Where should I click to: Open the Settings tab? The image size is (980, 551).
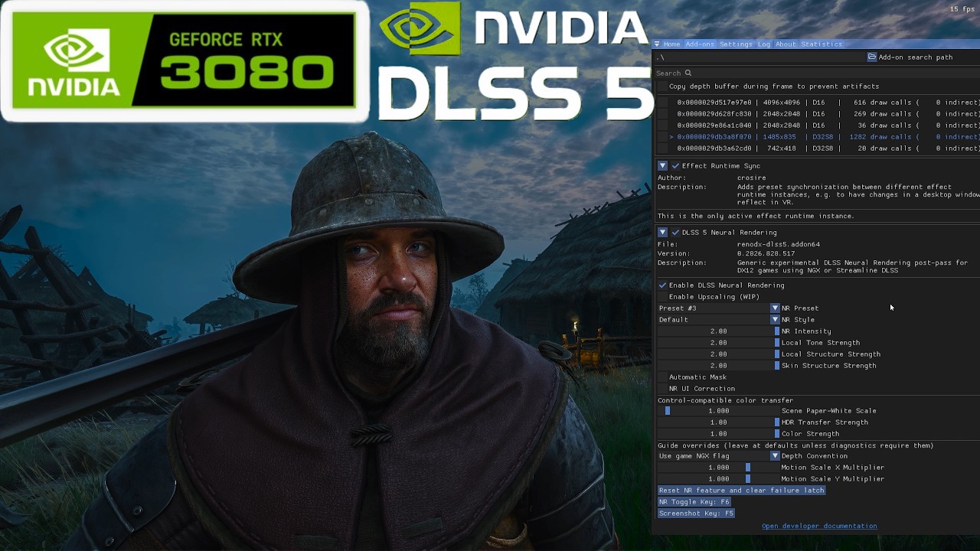pyautogui.click(x=736, y=44)
